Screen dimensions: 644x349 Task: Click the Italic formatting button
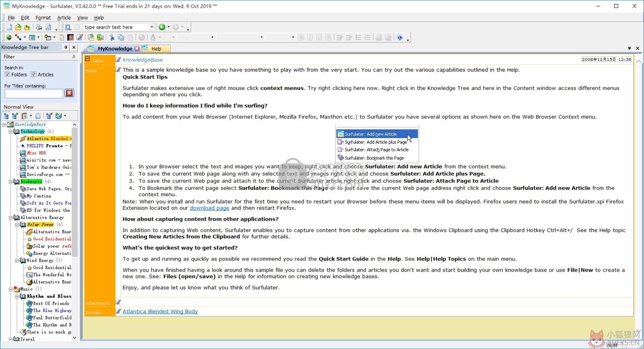(x=310, y=37)
